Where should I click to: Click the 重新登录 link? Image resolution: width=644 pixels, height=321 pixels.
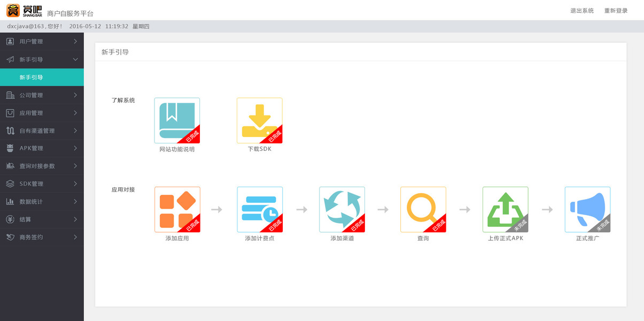[x=616, y=11]
